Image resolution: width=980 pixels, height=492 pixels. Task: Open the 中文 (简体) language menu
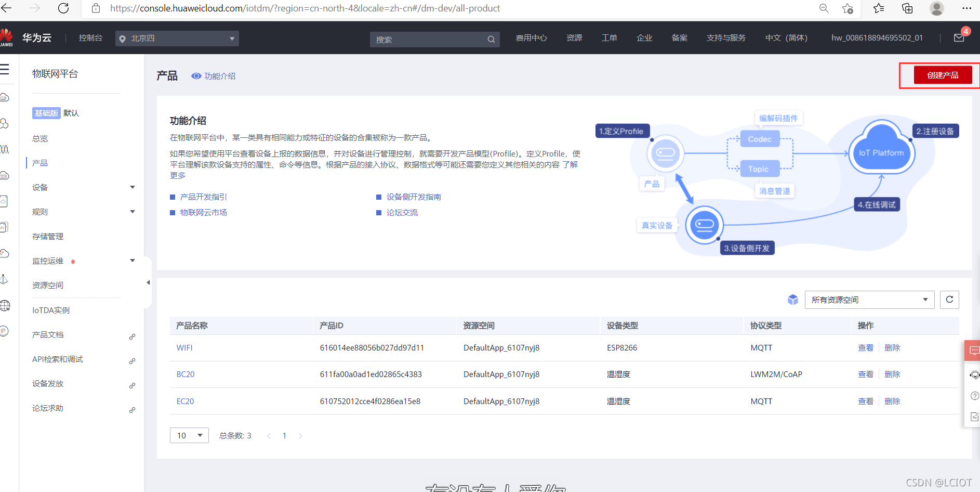click(x=786, y=38)
